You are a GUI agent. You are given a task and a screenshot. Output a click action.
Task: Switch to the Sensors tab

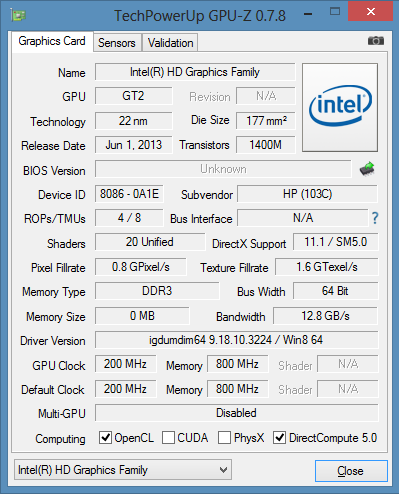click(117, 43)
